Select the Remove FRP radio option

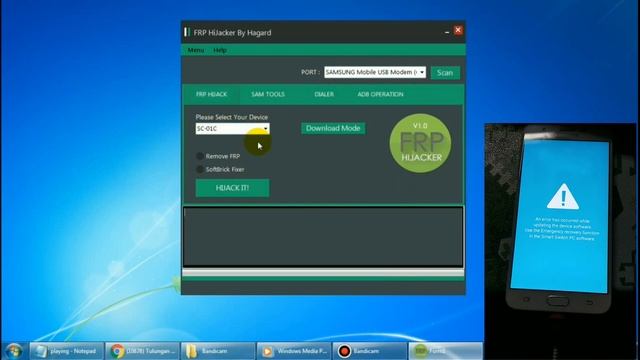(200, 156)
